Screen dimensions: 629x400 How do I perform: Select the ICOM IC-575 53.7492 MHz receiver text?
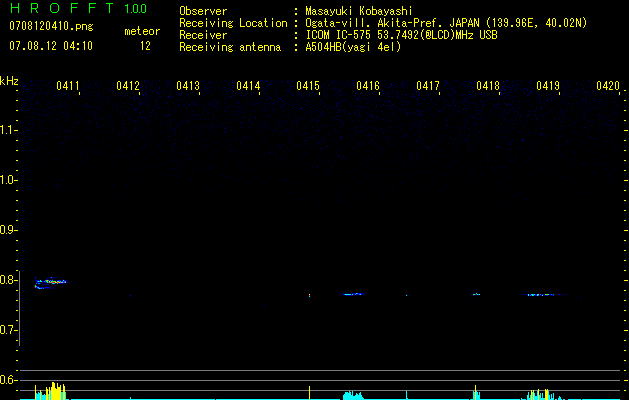(402, 35)
